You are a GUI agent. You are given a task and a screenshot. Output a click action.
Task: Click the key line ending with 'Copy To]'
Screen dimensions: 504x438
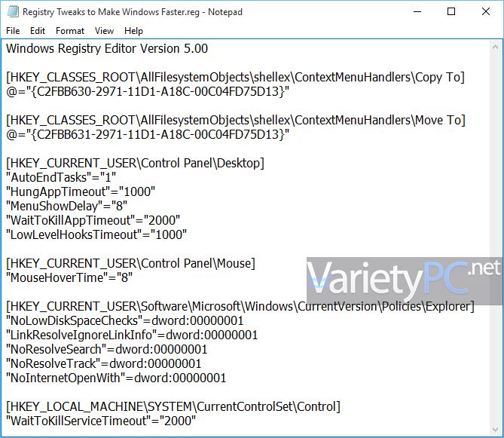click(235, 78)
